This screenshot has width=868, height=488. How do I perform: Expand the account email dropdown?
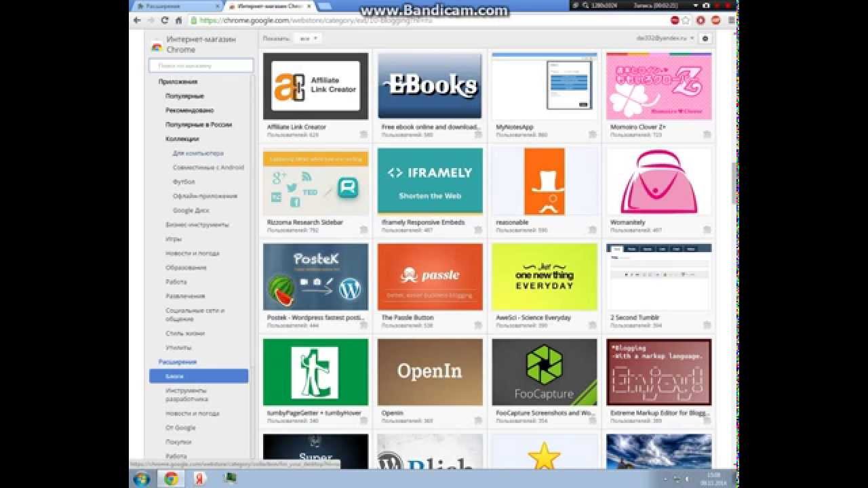coord(665,39)
